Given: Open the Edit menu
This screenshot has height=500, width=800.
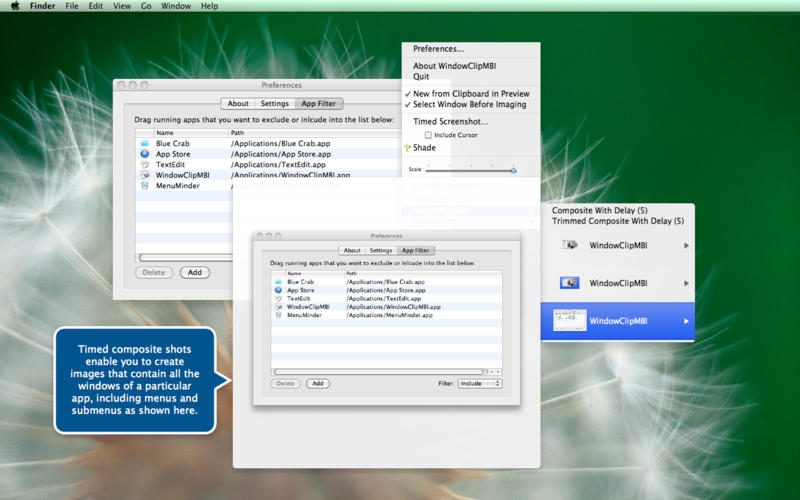Looking at the screenshot, I should [x=95, y=6].
